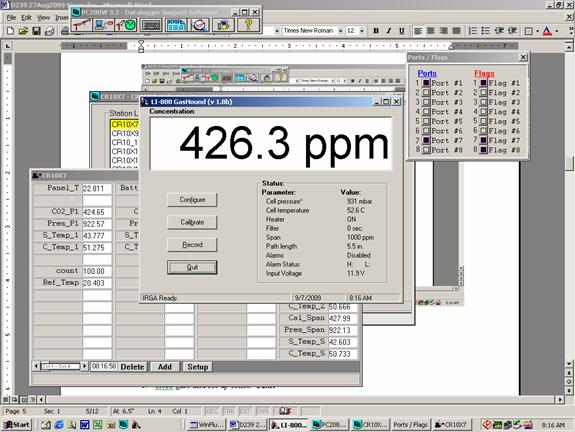Open the PC208W Connect computer icon
The image size is (575, 432).
click(x=104, y=25)
